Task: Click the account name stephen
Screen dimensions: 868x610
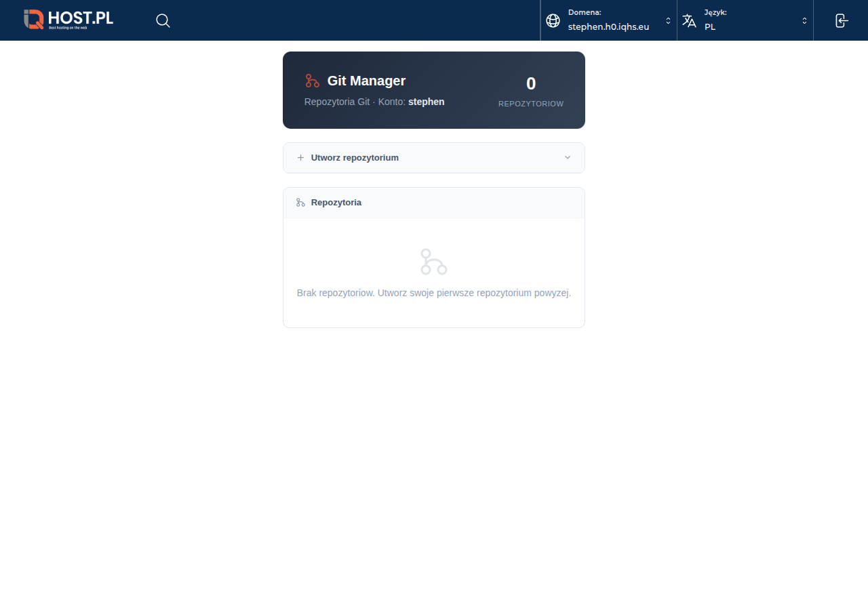Action: click(x=427, y=102)
